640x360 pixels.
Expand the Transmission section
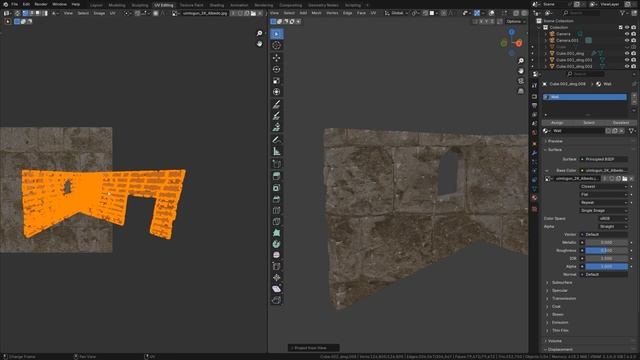[564, 299]
